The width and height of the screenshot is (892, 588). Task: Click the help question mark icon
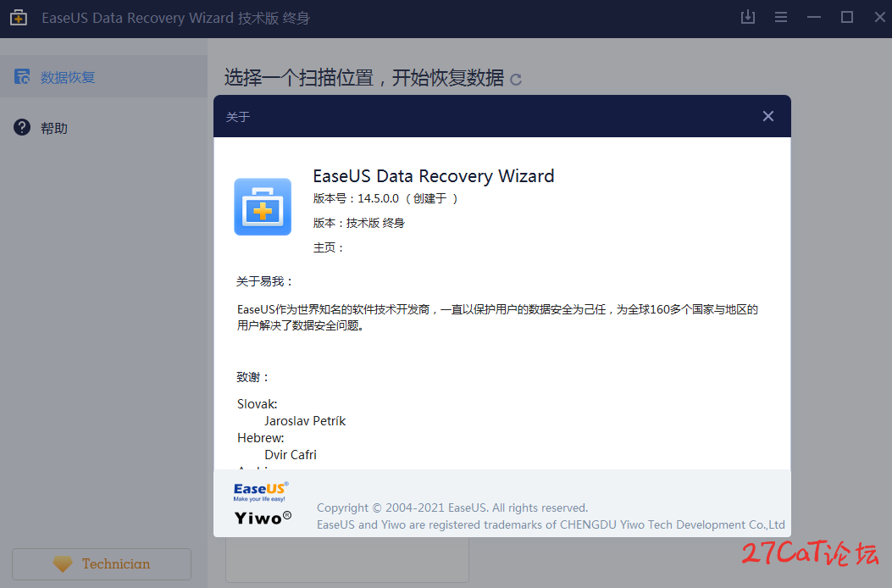coord(22,127)
